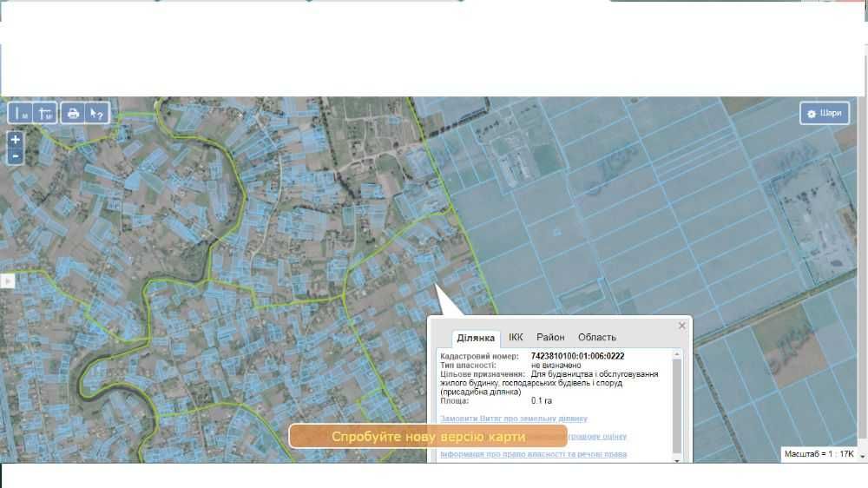Order land parcel extract link

[514, 419]
